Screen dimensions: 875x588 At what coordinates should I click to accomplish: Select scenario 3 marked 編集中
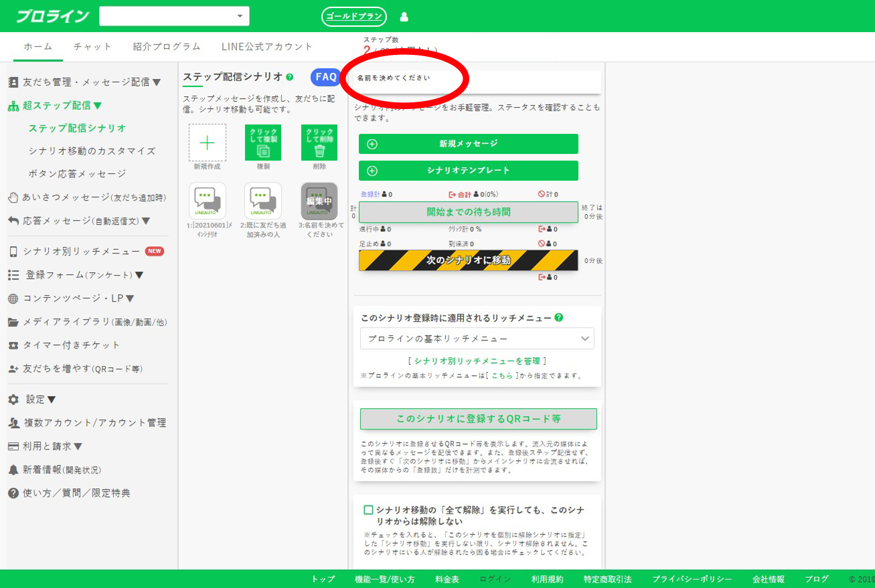pyautogui.click(x=319, y=201)
